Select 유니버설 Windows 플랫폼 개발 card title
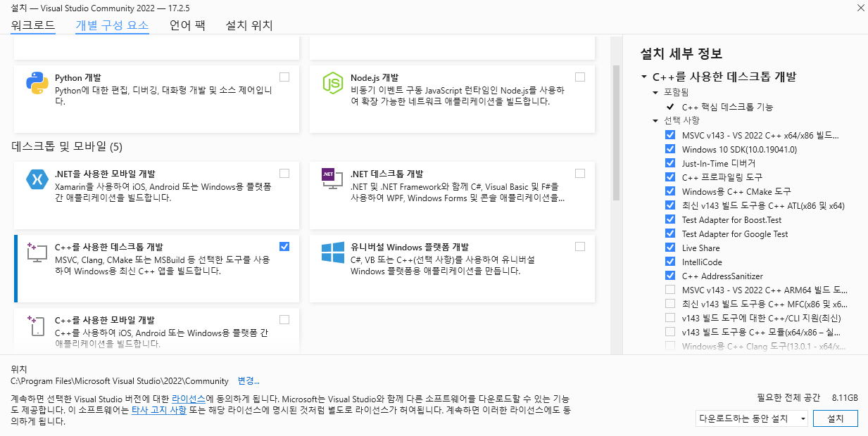 coord(409,248)
